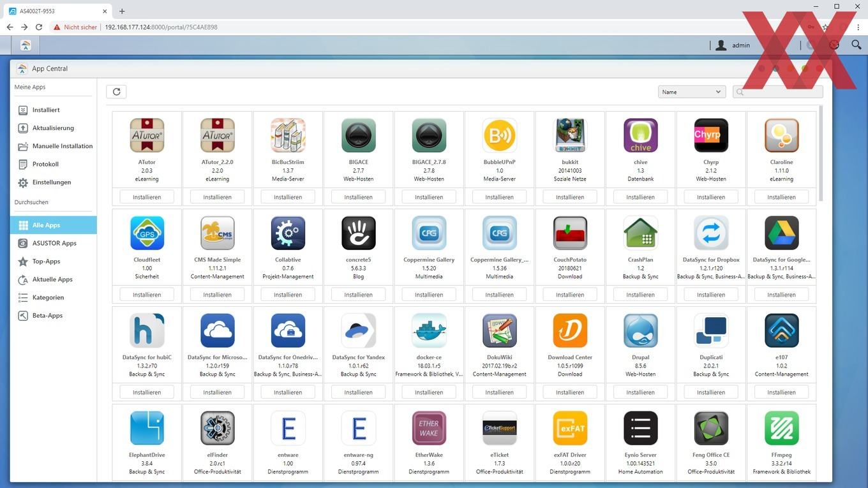Select the CouchPotato app icon
The width and height of the screenshot is (868, 488).
tap(570, 233)
